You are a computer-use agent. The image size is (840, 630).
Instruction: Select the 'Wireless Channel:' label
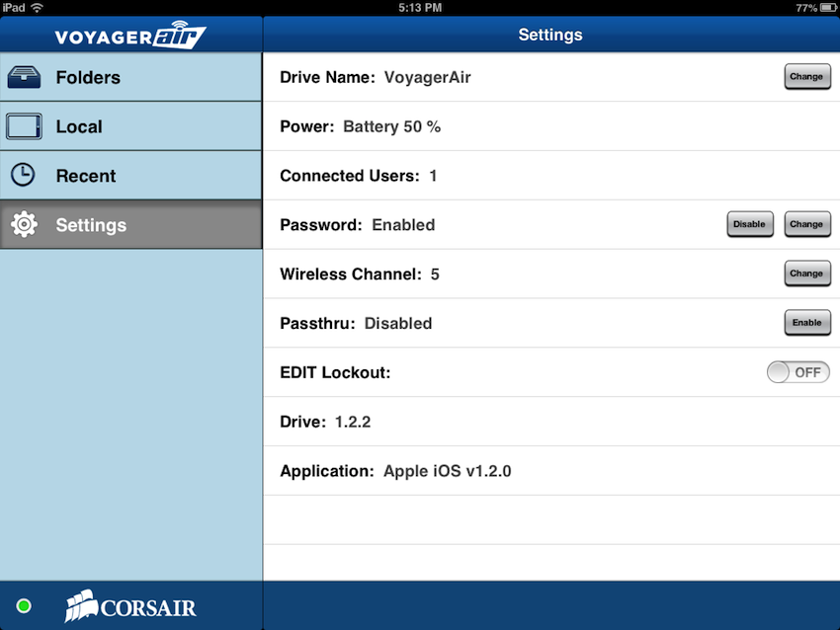(x=351, y=275)
